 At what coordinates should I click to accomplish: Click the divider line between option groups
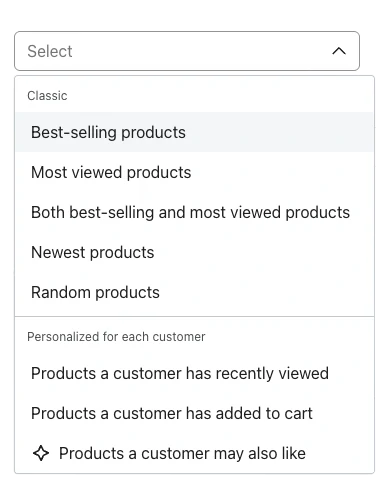click(195, 316)
